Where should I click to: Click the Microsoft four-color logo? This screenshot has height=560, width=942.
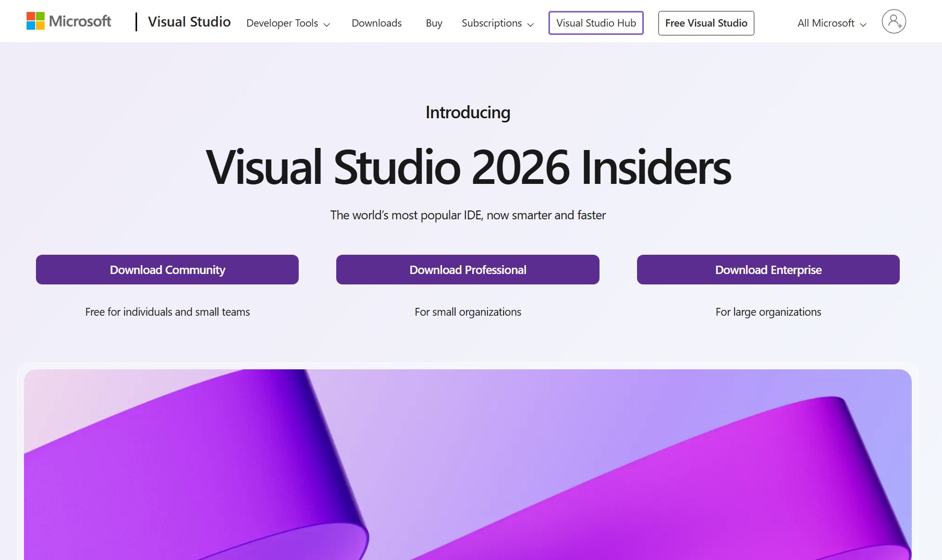(35, 21)
